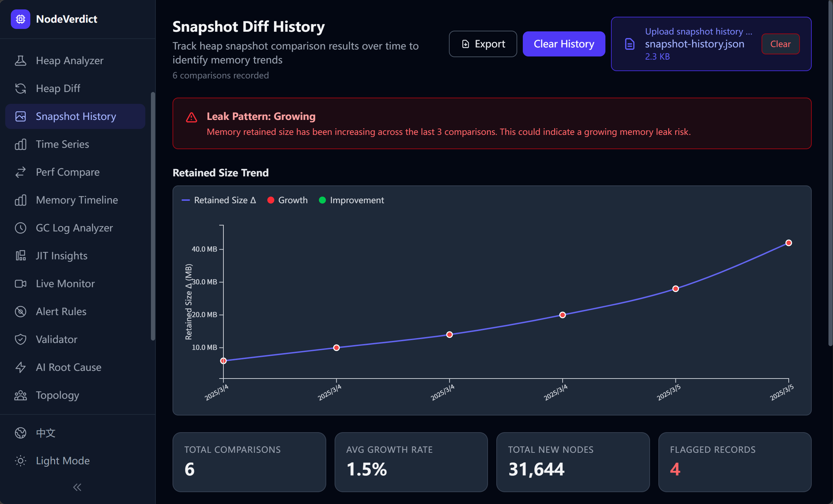Go to Heap Diff
The image size is (833, 504).
(x=75, y=89)
